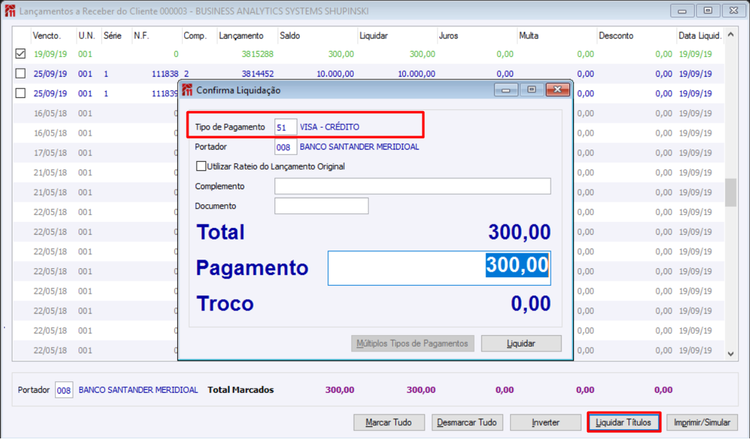Viewport: 750px width, 439px height.
Task: Close the main Lançamentos a Receber window
Action: 733,11
